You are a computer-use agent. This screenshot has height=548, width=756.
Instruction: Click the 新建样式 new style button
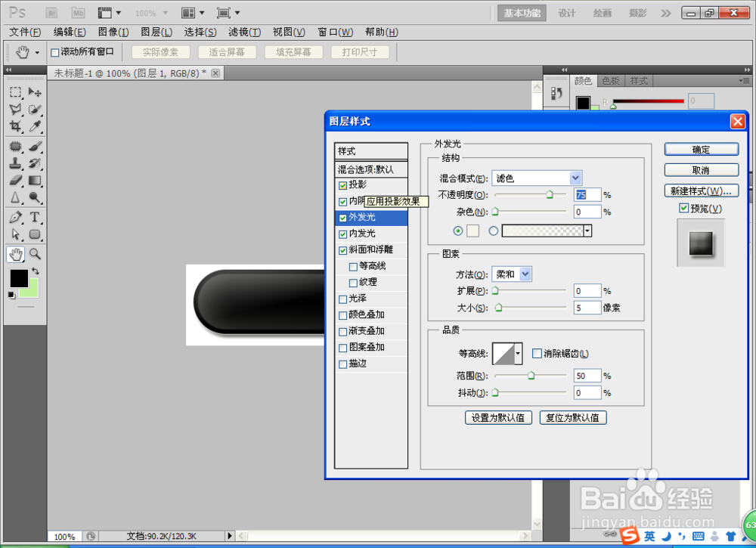point(701,191)
